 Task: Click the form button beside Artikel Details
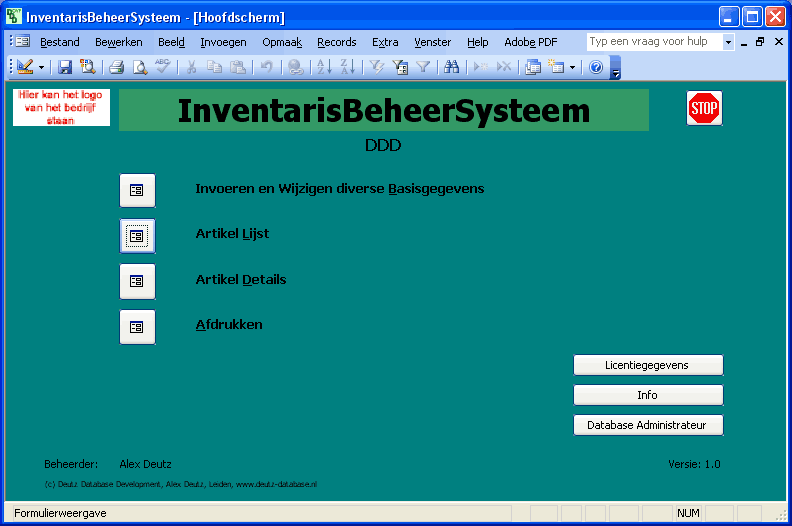coord(137,281)
